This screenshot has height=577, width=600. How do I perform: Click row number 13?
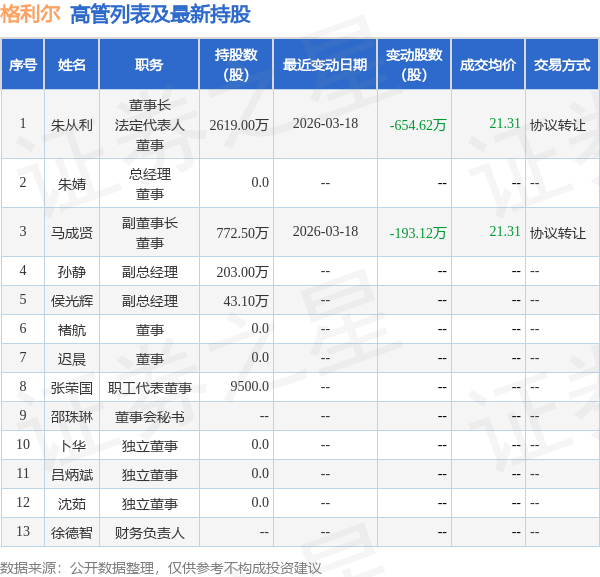(23, 531)
